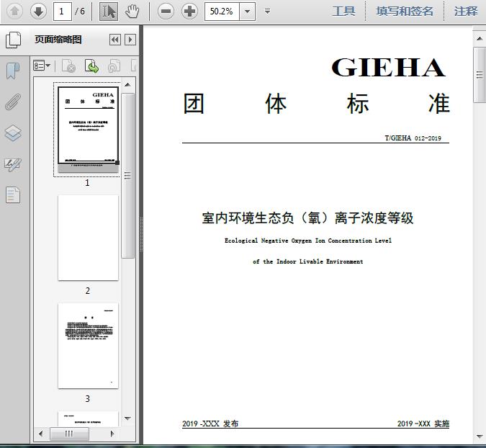
Task: Click the current page number field
Action: pyautogui.click(x=63, y=11)
